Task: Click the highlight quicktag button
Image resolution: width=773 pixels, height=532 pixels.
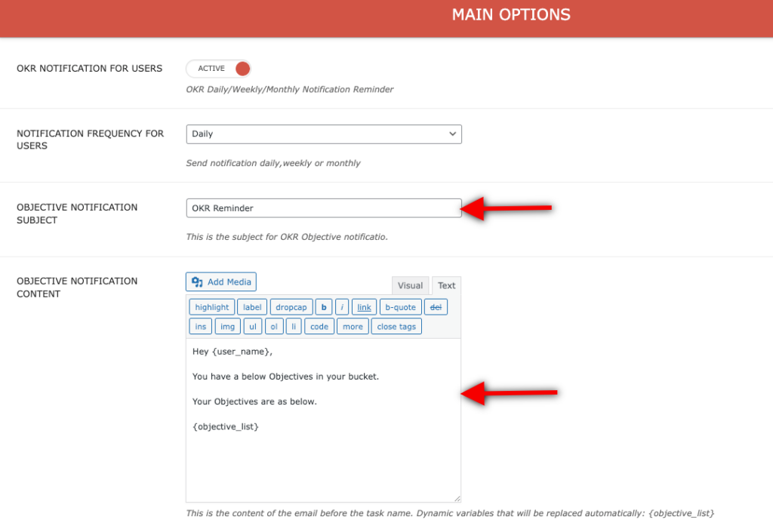Action: (211, 307)
